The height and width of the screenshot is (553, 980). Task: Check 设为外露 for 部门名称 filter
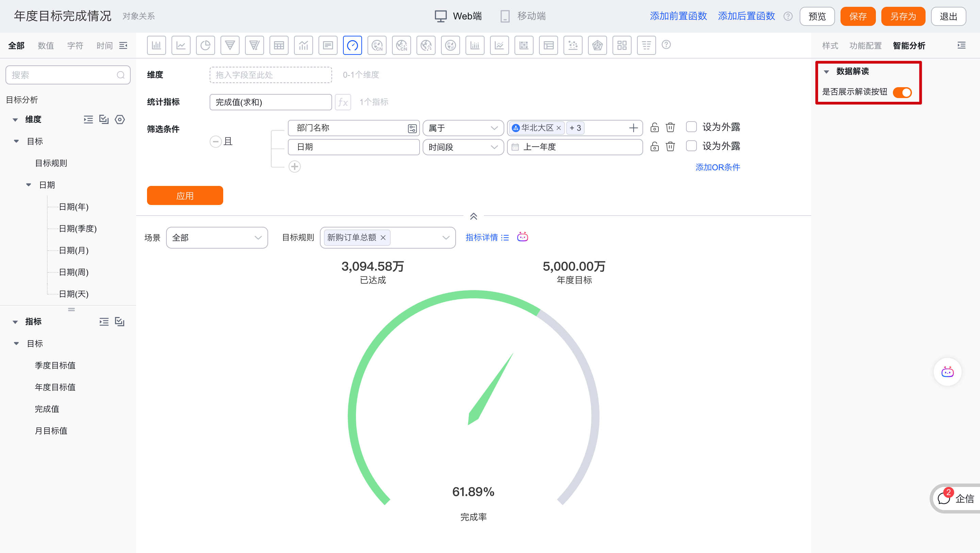(691, 127)
